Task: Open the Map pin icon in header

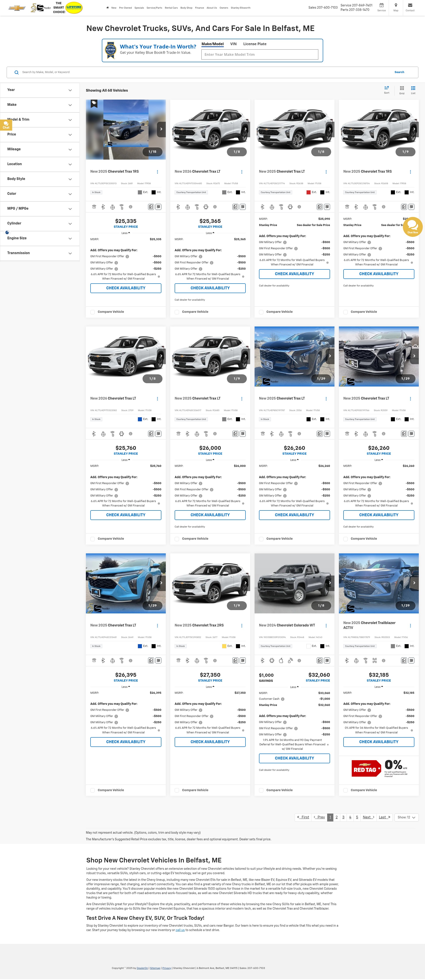Action: pos(396,5)
